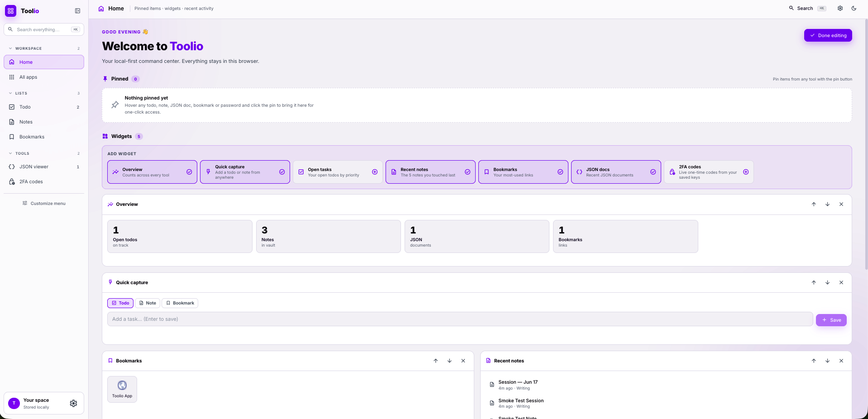Open Home in sidebar
This screenshot has height=419, width=868.
pos(44,62)
